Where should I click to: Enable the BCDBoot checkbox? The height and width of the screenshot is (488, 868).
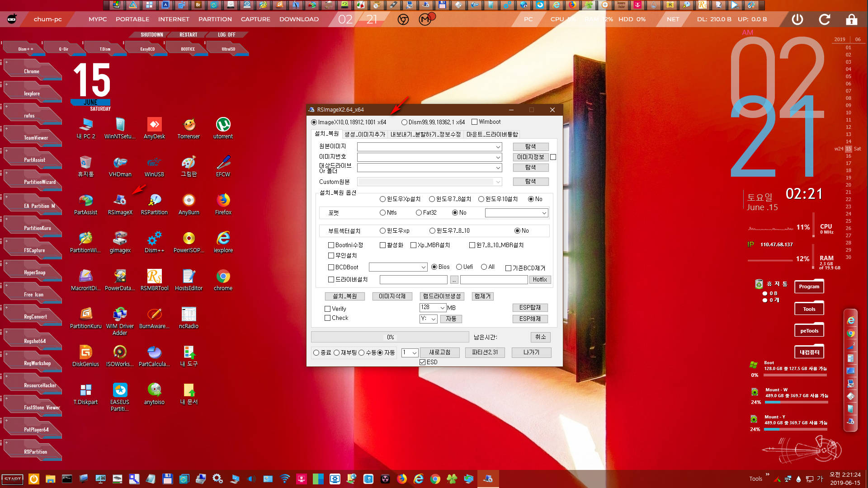click(331, 267)
